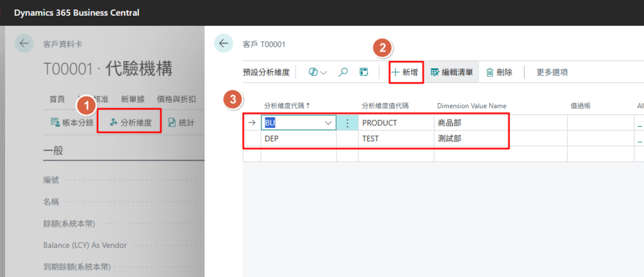644x277 pixels.
Task: Click the Dimension Value Name column header
Action: coord(472,106)
